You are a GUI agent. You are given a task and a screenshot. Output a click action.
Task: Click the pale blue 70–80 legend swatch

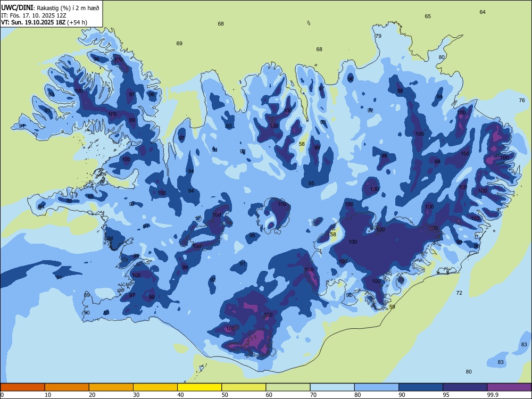click(332, 387)
